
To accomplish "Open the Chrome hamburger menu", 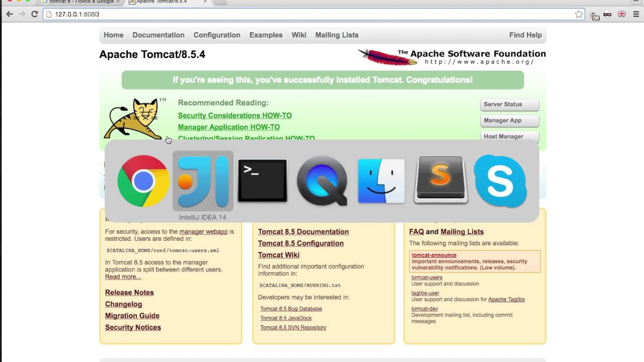I will pos(635,15).
